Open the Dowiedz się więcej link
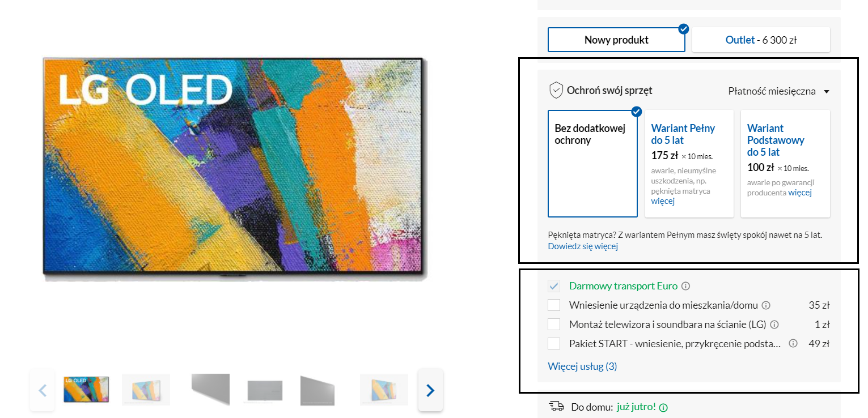The width and height of the screenshot is (868, 418). coord(583,246)
